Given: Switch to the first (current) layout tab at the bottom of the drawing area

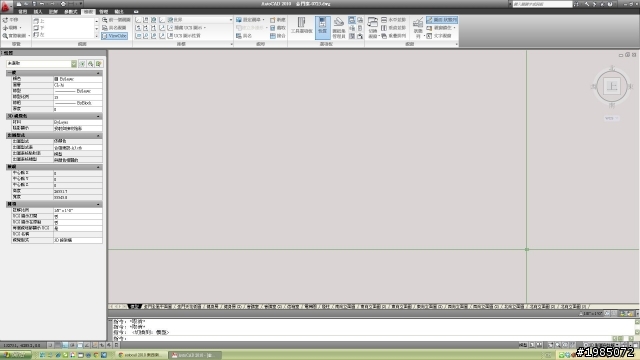Looking at the screenshot, I should [135, 307].
